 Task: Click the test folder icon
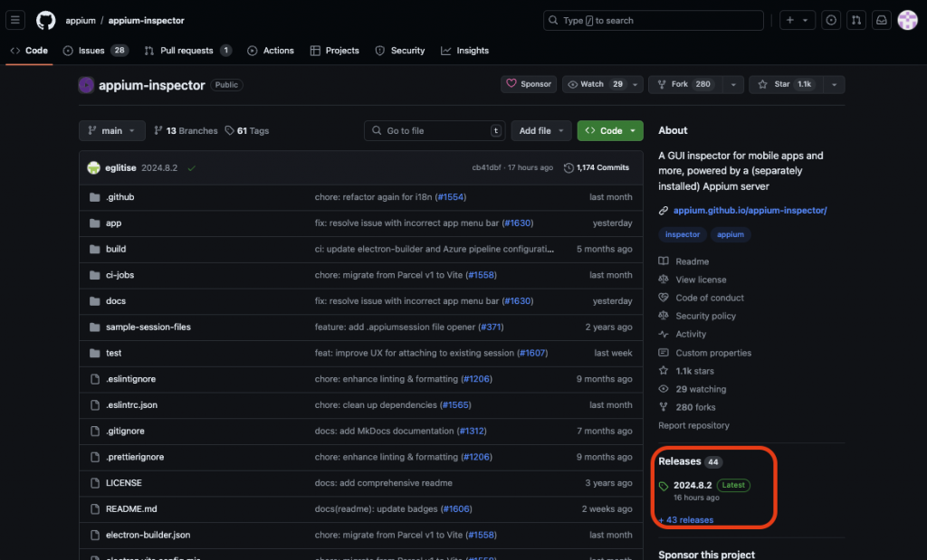pos(94,353)
